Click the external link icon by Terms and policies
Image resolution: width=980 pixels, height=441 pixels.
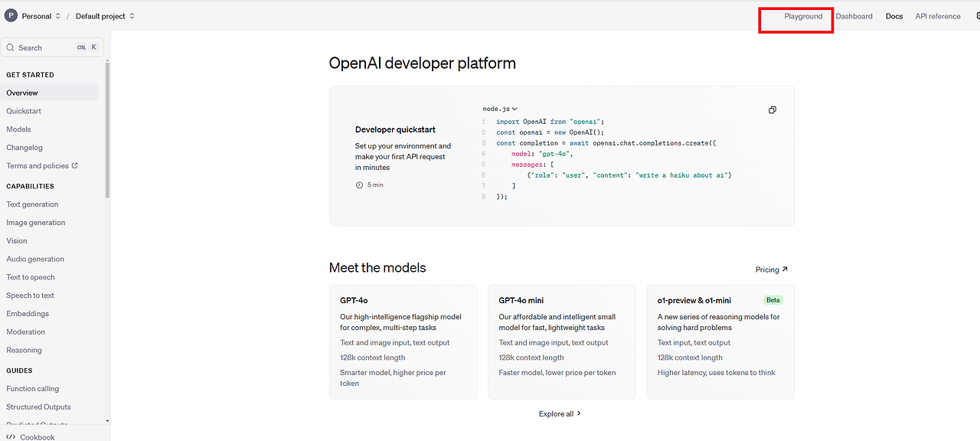point(74,166)
